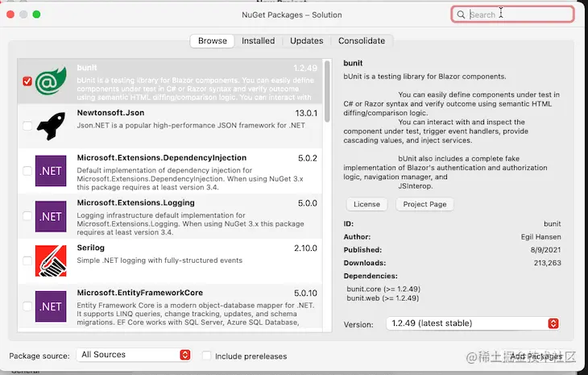Switch to the Consolidate tab

coord(362,40)
